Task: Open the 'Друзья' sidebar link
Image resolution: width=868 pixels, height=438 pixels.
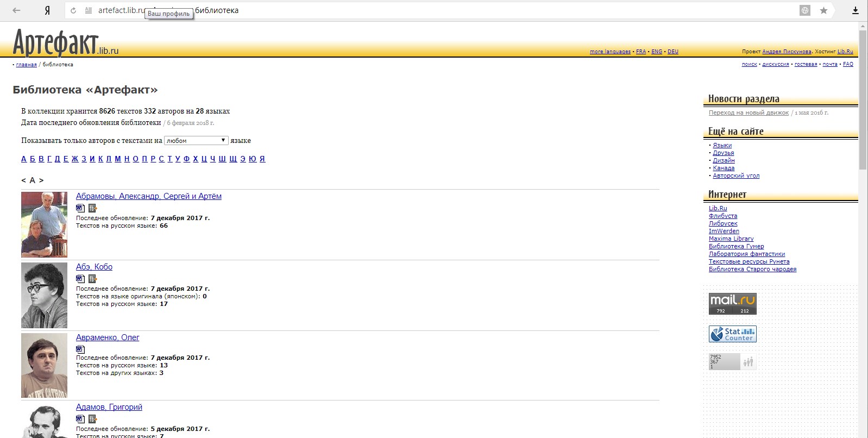Action: tap(724, 153)
